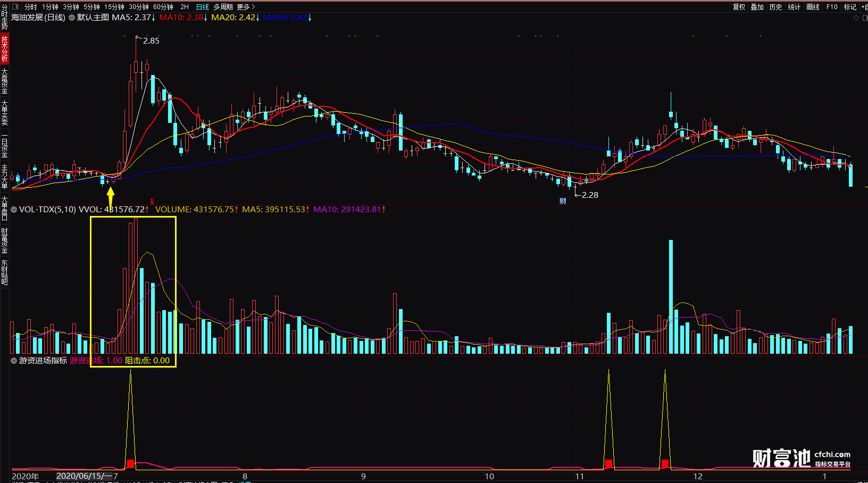Viewport: 868px width, 483px height.
Task: Click the blue MA60 indicator label
Action: coord(288,18)
